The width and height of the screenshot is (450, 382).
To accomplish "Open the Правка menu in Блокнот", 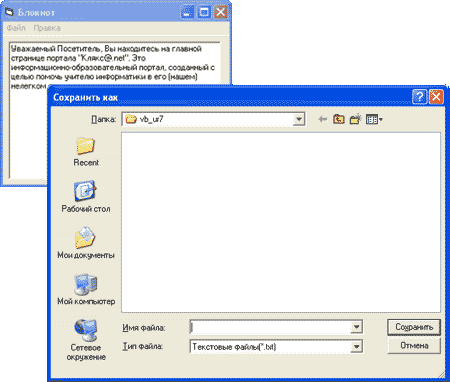I will click(x=47, y=28).
